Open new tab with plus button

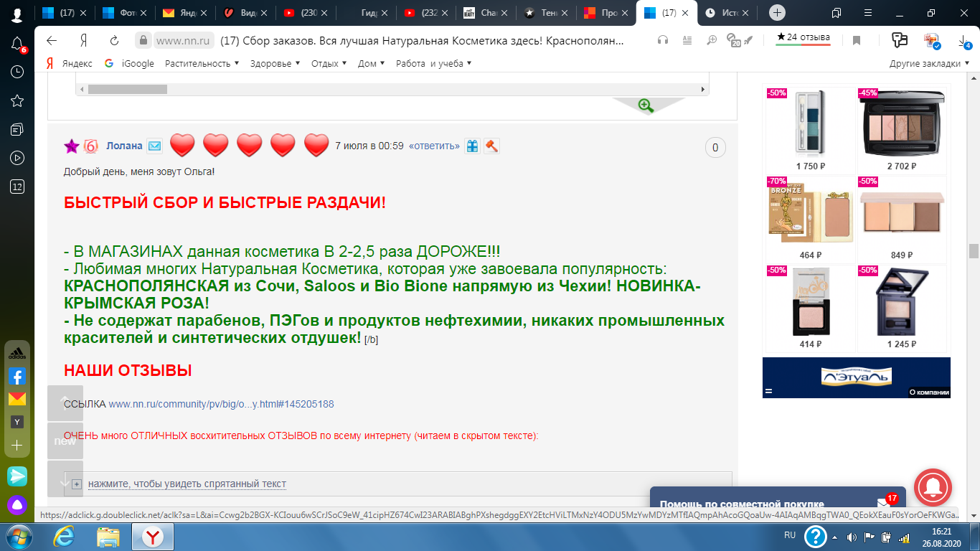tap(777, 13)
